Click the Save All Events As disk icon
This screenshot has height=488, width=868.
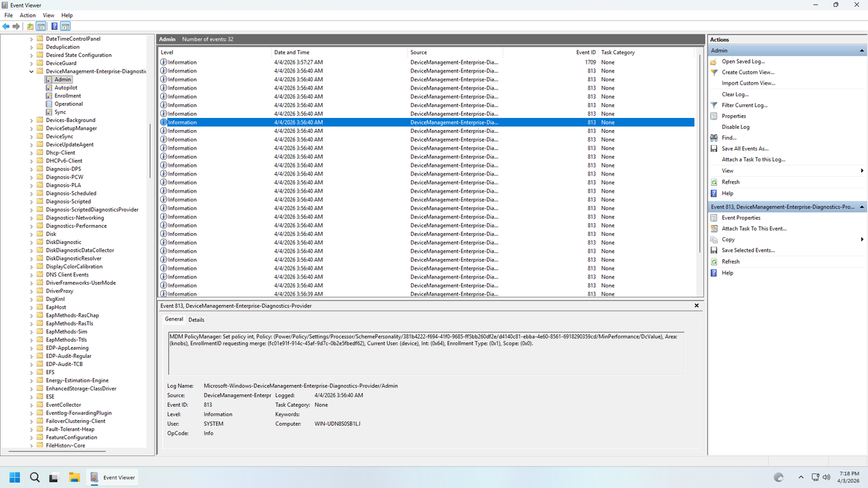(x=714, y=148)
